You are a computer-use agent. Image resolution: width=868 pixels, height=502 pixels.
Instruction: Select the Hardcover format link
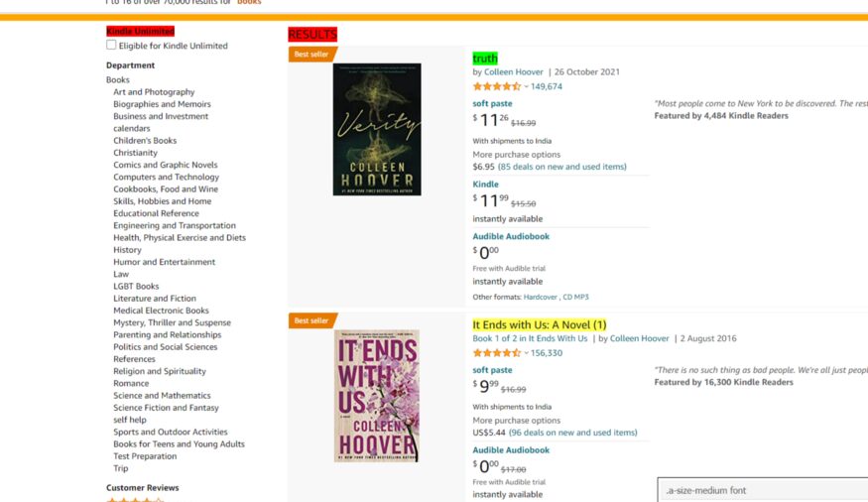click(x=540, y=297)
